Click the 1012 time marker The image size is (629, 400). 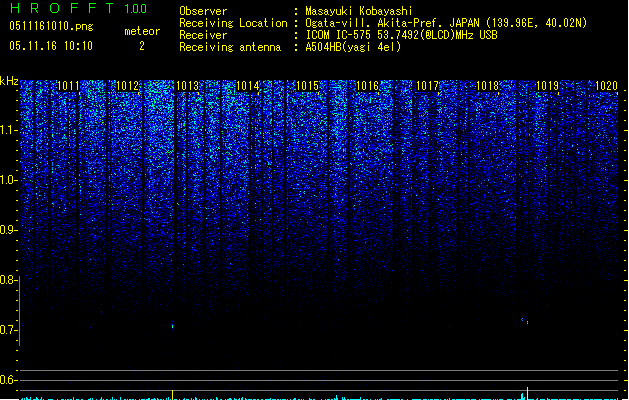pos(128,86)
